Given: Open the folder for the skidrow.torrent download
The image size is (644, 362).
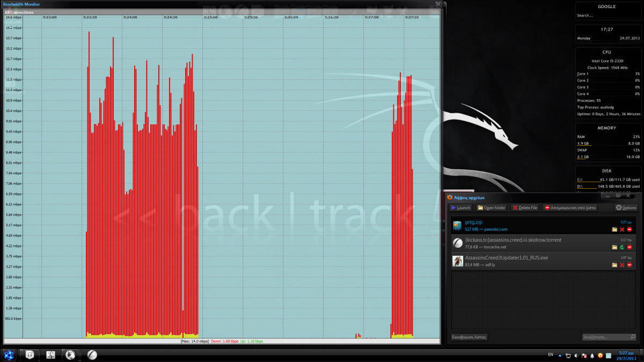Looking at the screenshot, I should pyautogui.click(x=614, y=247).
